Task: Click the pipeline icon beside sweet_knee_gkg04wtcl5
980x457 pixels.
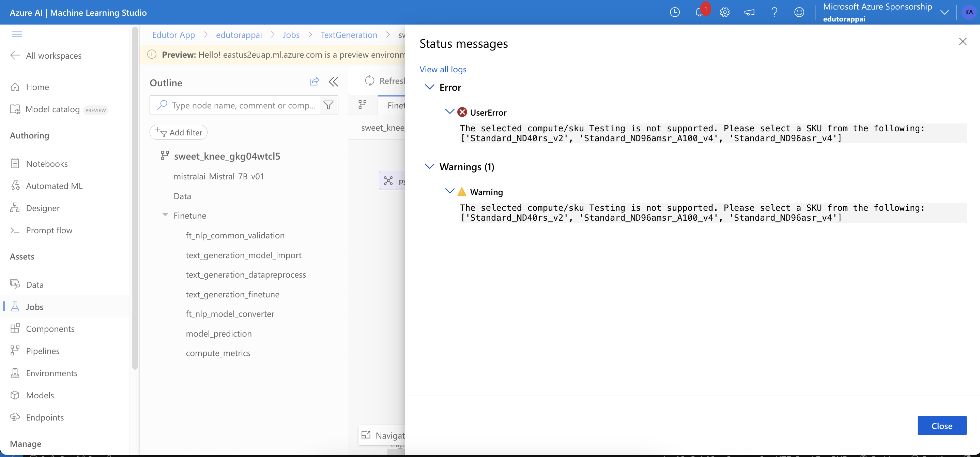Action: 165,156
